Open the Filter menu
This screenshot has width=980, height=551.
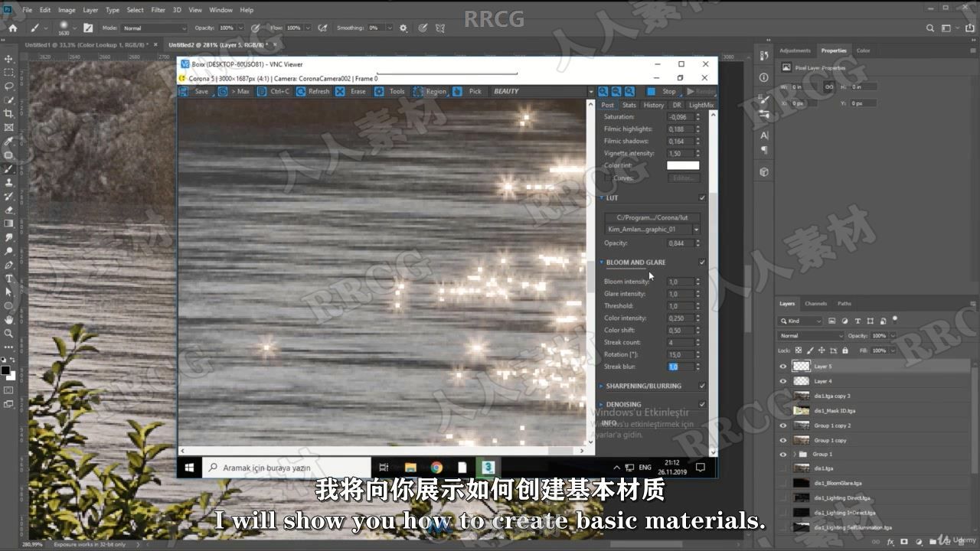tap(158, 10)
